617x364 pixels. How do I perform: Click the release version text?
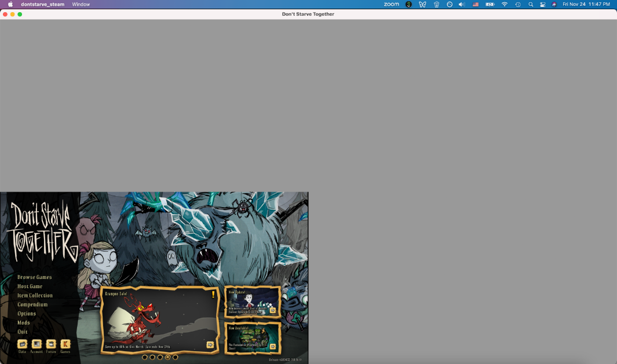pos(285,360)
